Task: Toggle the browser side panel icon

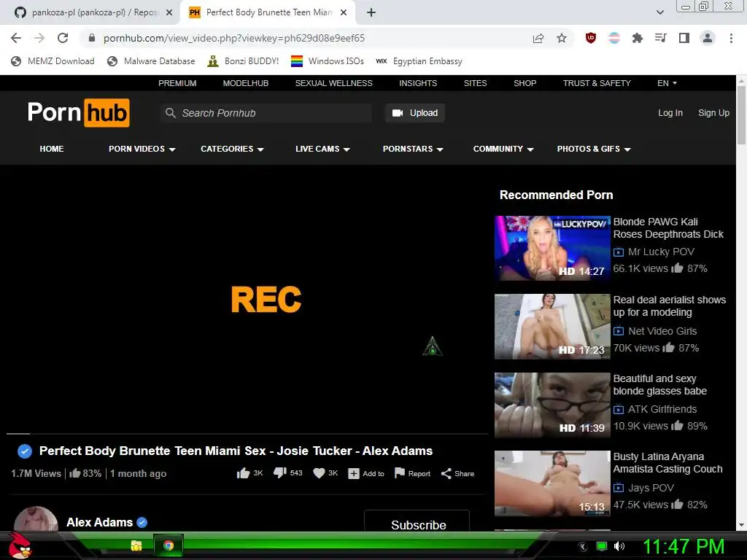Action: pyautogui.click(x=684, y=38)
